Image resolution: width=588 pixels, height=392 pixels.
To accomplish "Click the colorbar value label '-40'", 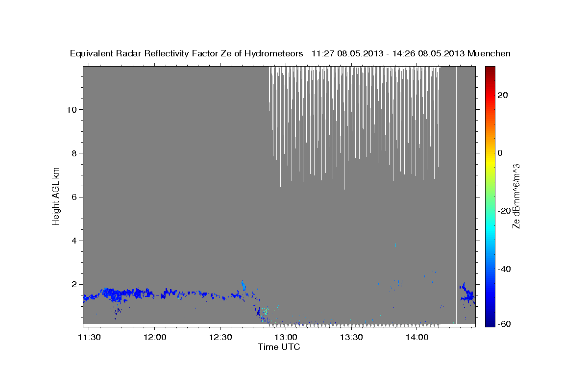I will [504, 269].
